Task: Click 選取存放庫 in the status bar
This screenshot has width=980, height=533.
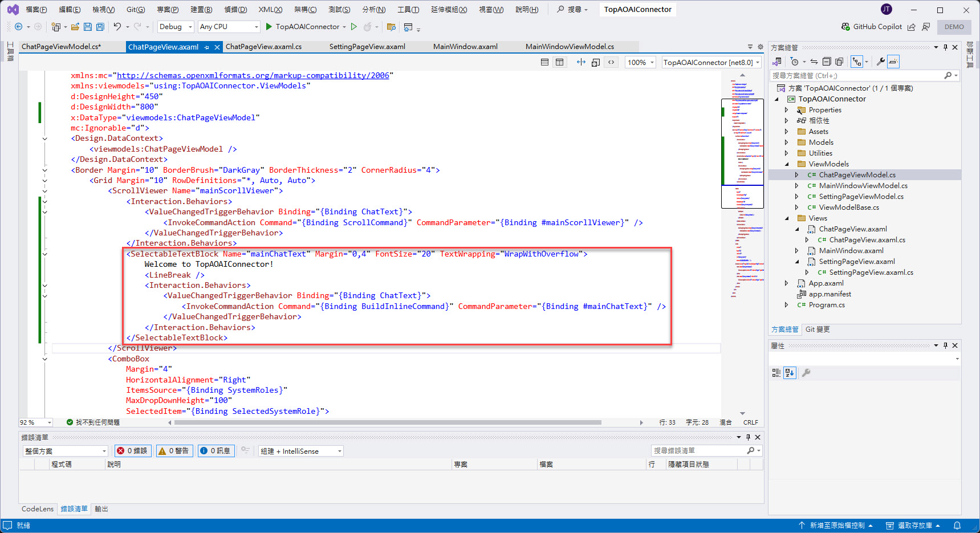Action: 913,526
